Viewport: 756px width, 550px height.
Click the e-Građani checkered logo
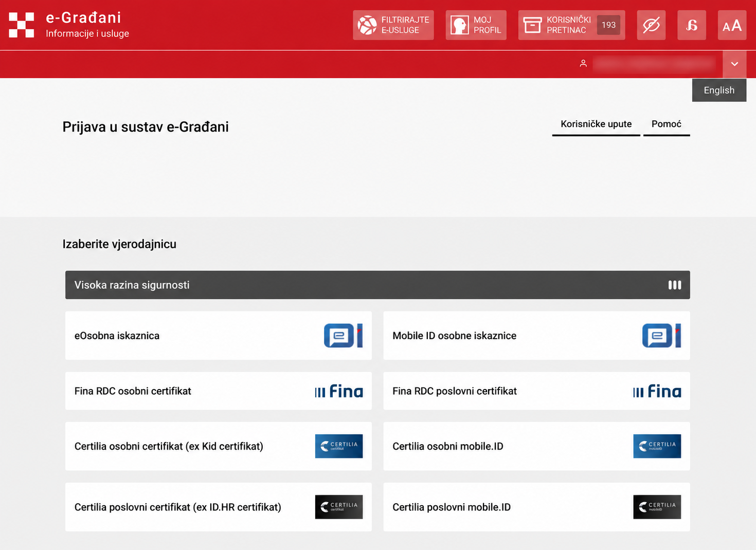[22, 25]
